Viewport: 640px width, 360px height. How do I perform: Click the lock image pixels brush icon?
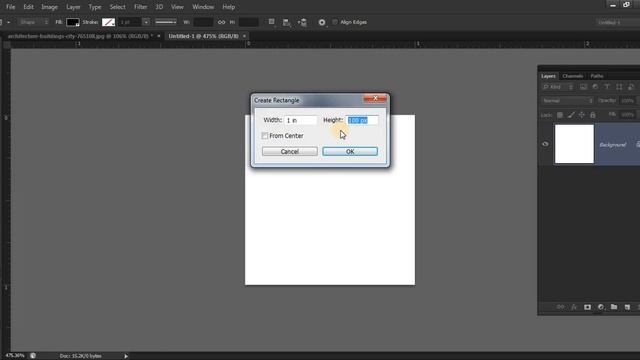pos(571,115)
